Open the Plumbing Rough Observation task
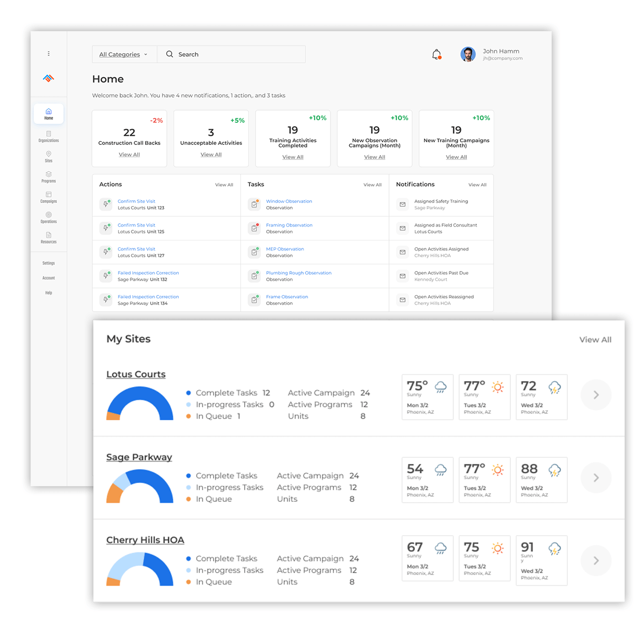Image resolution: width=644 pixels, height=644 pixels. (x=299, y=273)
